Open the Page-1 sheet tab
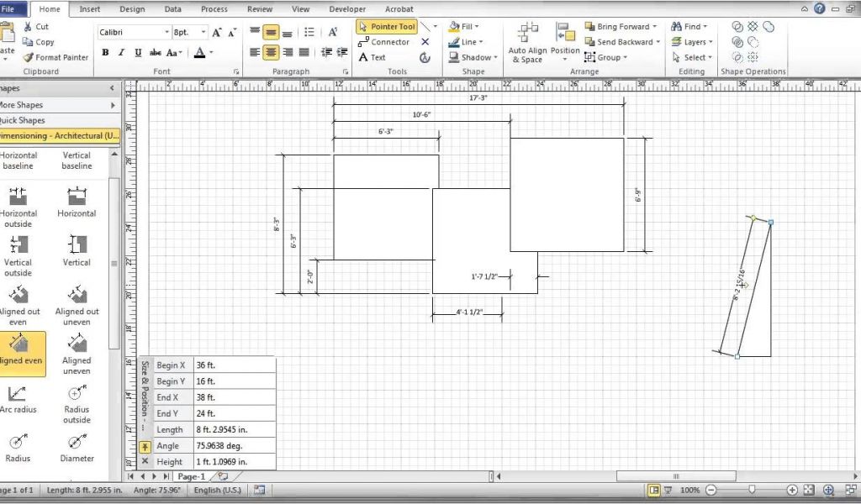The height and width of the screenshot is (504, 861). point(191,476)
